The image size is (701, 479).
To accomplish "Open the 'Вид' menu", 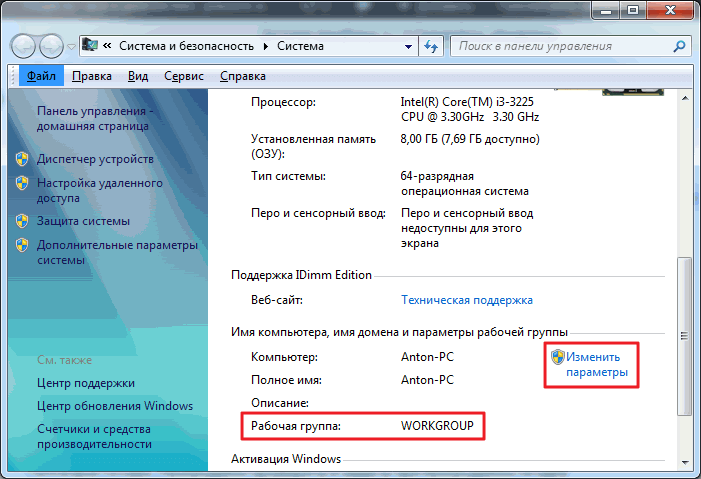I will tap(138, 76).
